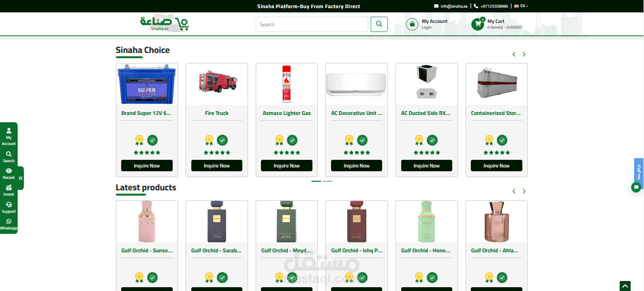Open the Fire Truck product title

pos(217,113)
